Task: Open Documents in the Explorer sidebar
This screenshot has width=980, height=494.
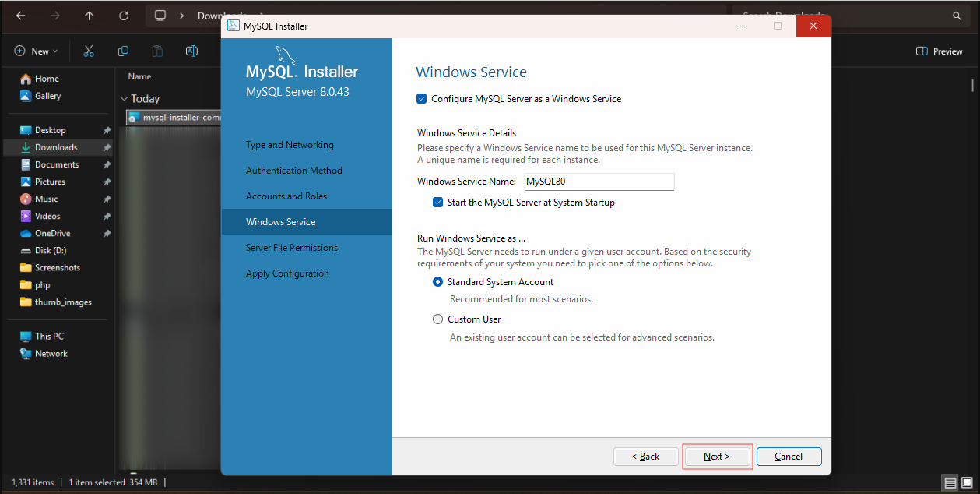Action: [58, 164]
